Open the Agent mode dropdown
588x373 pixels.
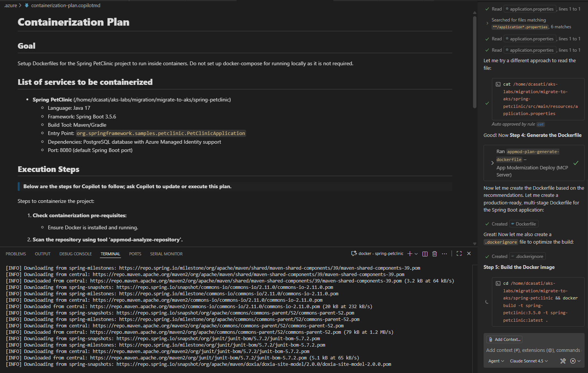coord(496,361)
